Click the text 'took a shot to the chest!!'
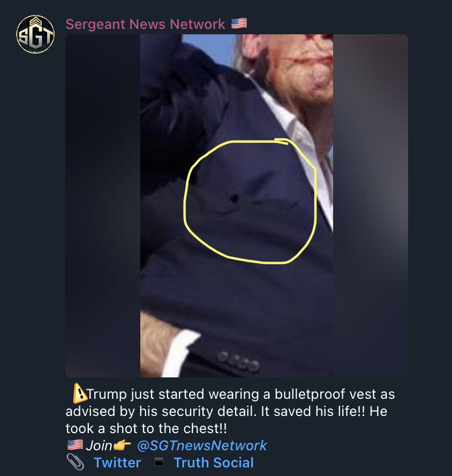 pyautogui.click(x=146, y=429)
